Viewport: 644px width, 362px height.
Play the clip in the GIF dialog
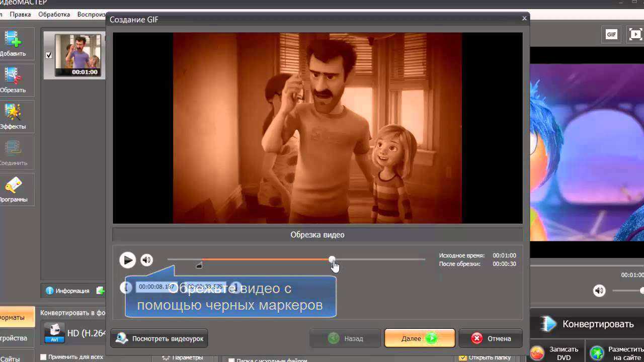click(x=128, y=260)
